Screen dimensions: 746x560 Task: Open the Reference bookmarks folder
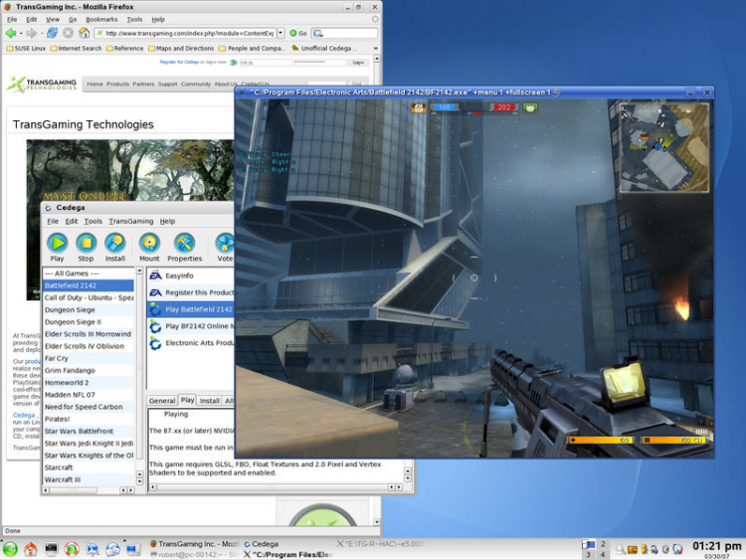click(125, 48)
